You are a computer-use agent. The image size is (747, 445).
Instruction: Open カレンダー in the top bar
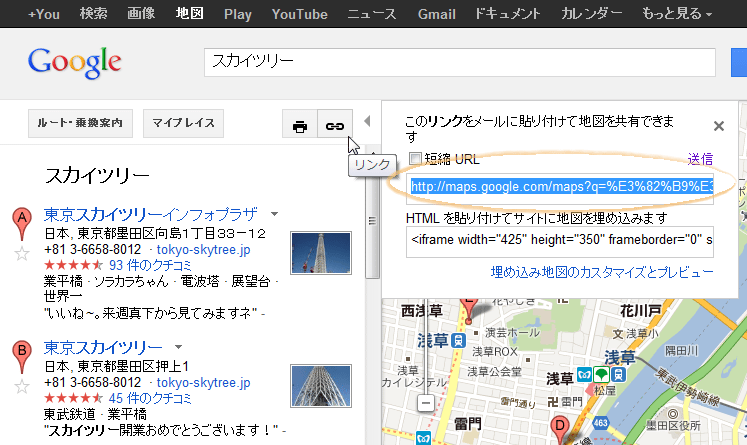(x=591, y=13)
